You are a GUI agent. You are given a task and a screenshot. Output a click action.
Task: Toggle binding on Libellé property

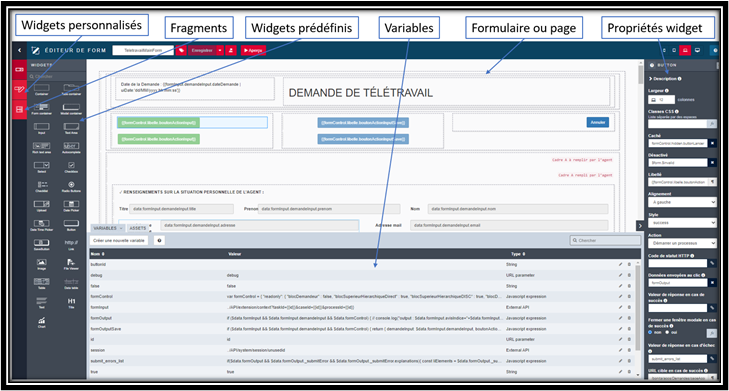coord(712,182)
